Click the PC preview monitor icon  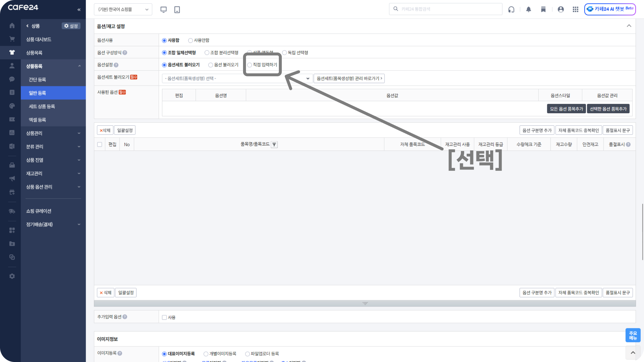[x=163, y=9]
